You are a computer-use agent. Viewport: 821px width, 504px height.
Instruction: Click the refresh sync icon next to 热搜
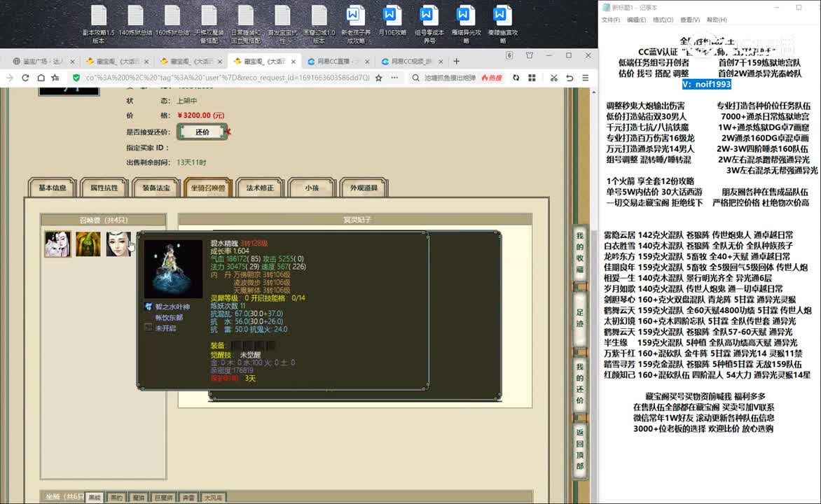[x=516, y=78]
